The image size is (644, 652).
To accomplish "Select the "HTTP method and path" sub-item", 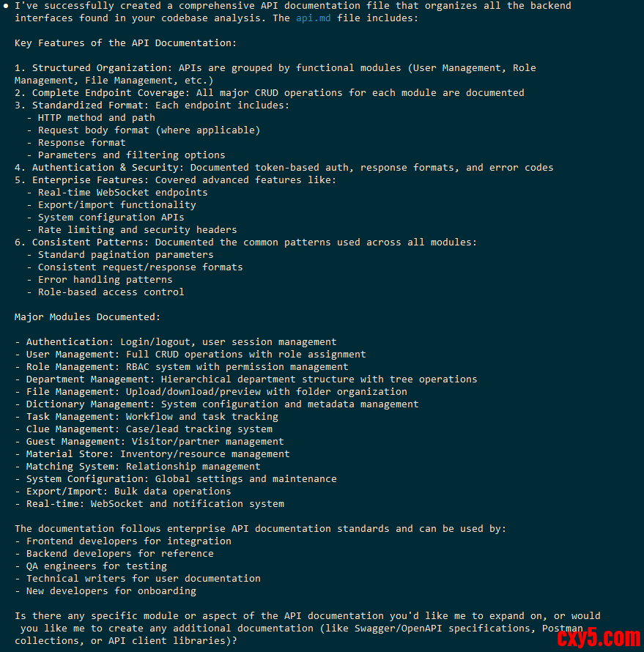I will pos(91,118).
